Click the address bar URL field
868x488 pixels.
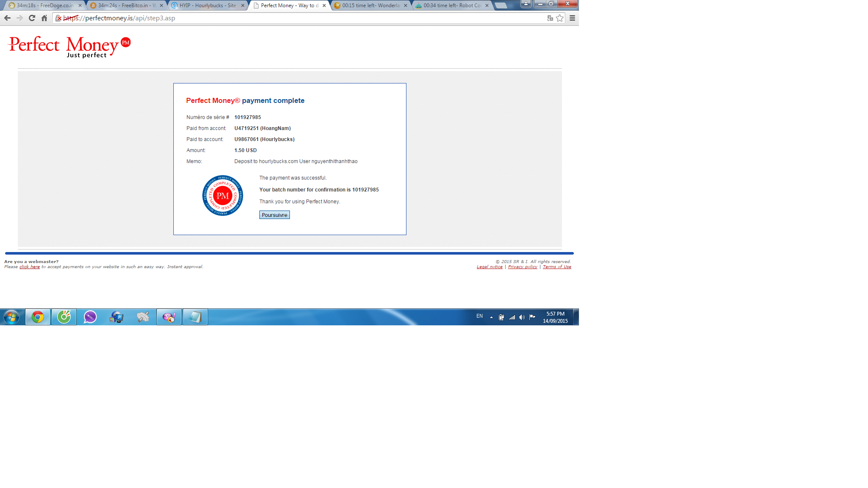[x=297, y=18]
